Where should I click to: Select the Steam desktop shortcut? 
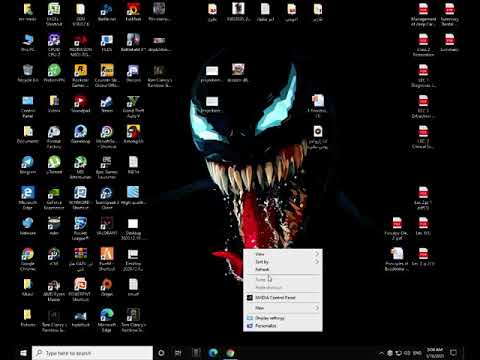pos(107,104)
